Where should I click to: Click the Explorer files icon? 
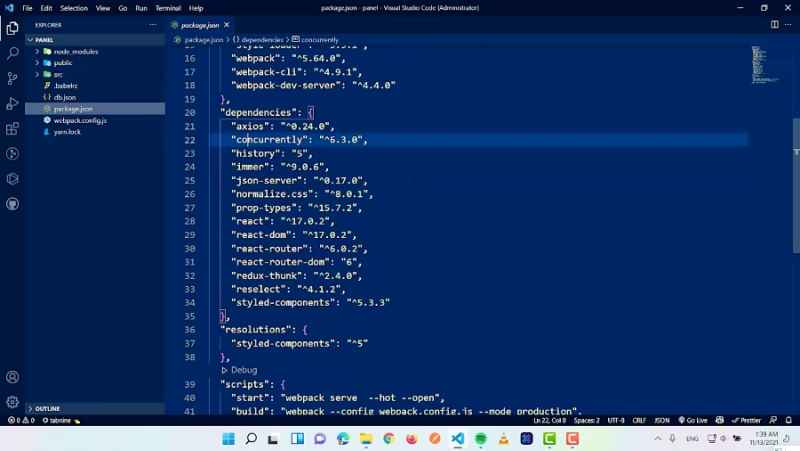[13, 28]
